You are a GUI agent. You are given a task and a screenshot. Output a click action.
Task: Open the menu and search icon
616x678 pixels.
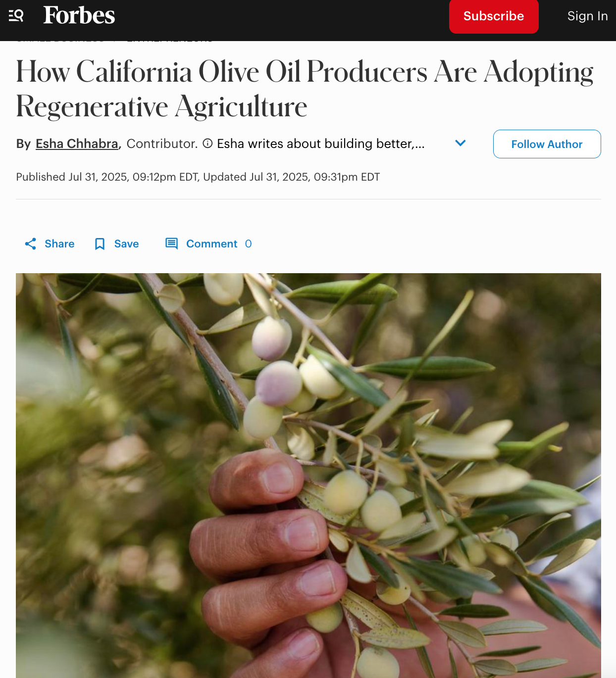16,16
